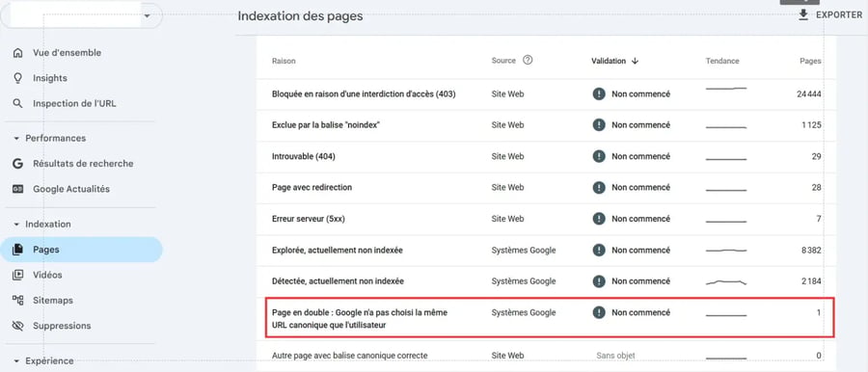Click the Pages document icon in sidebar
Viewport: 868px width, 372px height.
[17, 250]
